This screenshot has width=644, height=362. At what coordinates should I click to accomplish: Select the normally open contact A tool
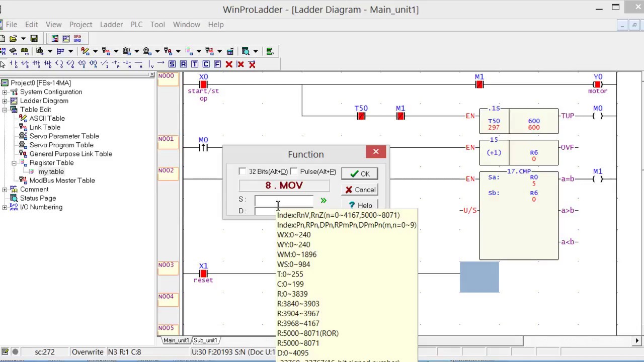pyautogui.click(x=14, y=64)
